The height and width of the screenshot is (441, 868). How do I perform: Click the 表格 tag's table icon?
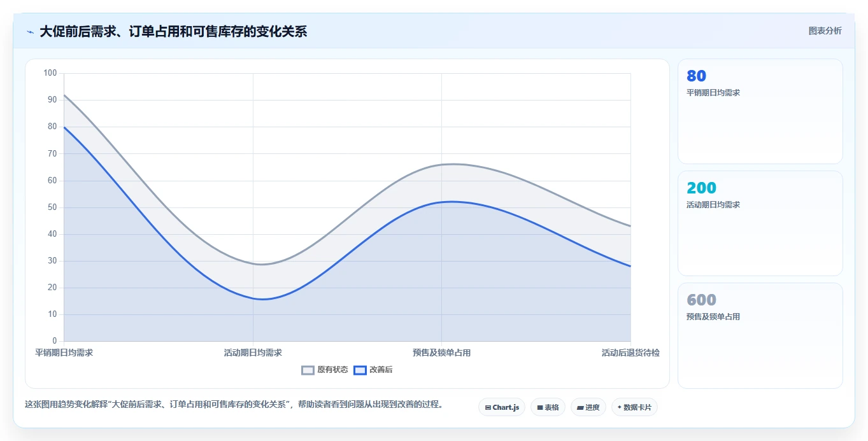coord(540,407)
